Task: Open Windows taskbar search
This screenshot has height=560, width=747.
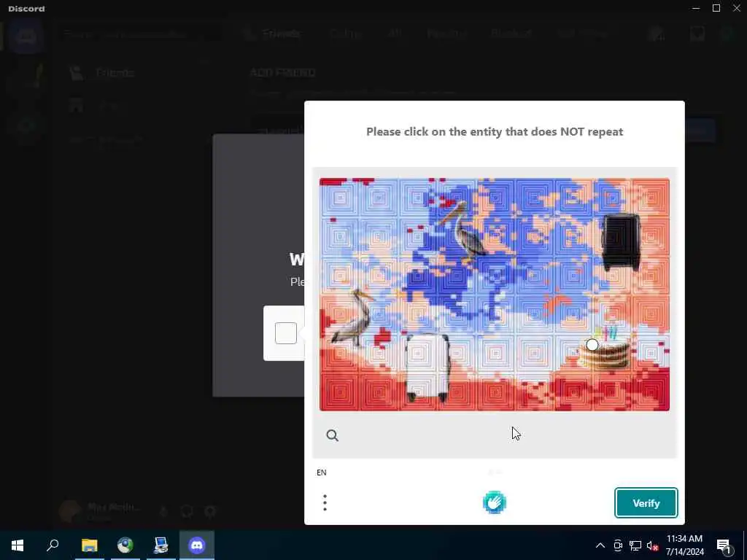Action: click(53, 545)
